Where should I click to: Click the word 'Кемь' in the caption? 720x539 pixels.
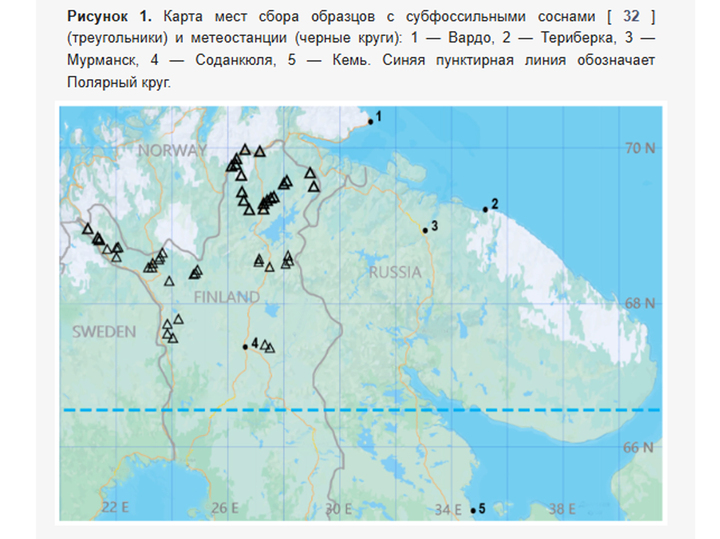tap(350, 60)
